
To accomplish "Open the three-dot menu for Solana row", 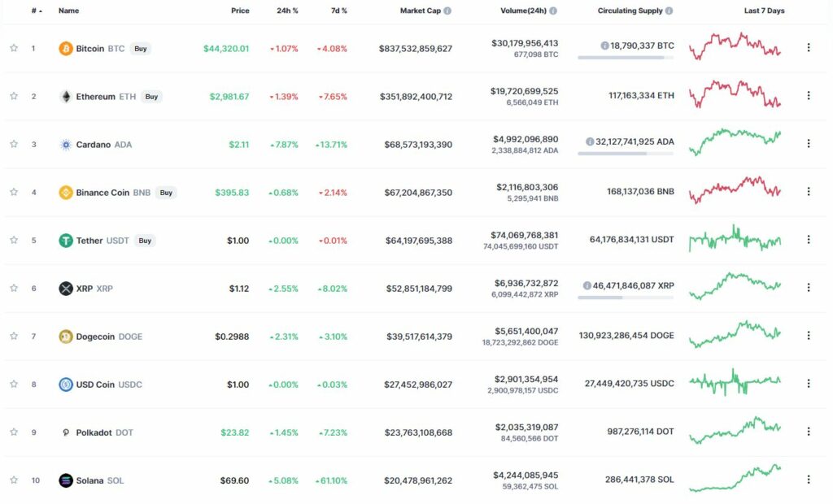I will pos(809,480).
